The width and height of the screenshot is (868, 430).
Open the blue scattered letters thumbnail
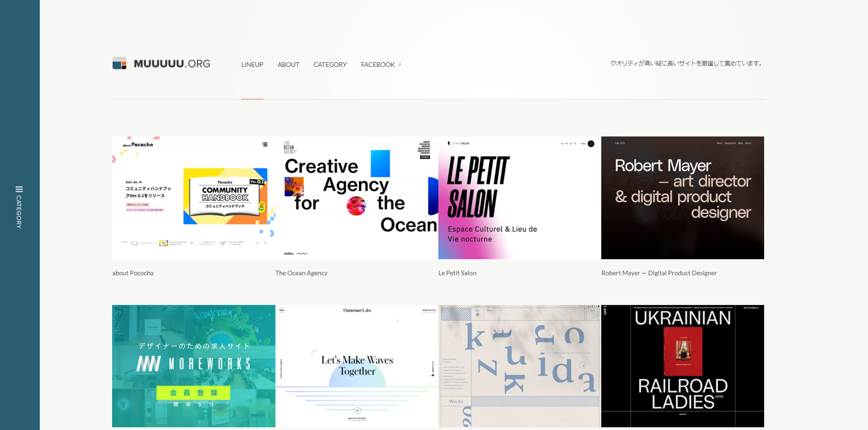520,366
